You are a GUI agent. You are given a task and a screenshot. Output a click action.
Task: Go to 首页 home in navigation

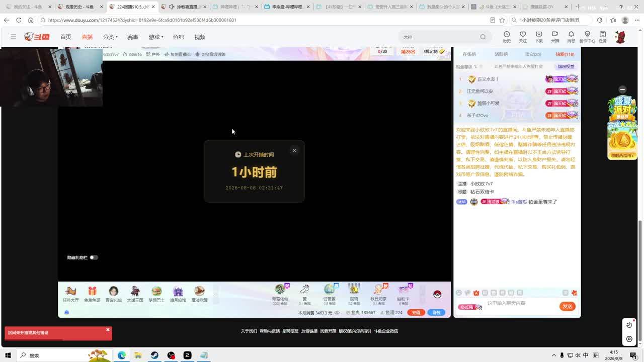click(x=65, y=37)
